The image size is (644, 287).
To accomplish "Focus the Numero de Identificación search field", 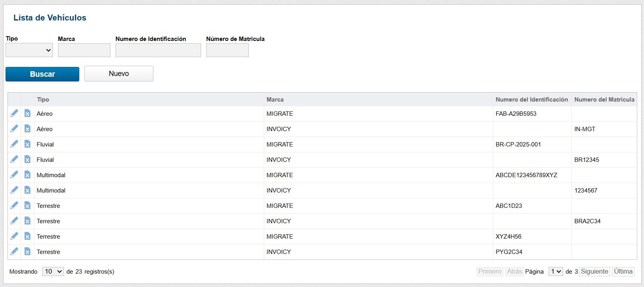I will (158, 50).
